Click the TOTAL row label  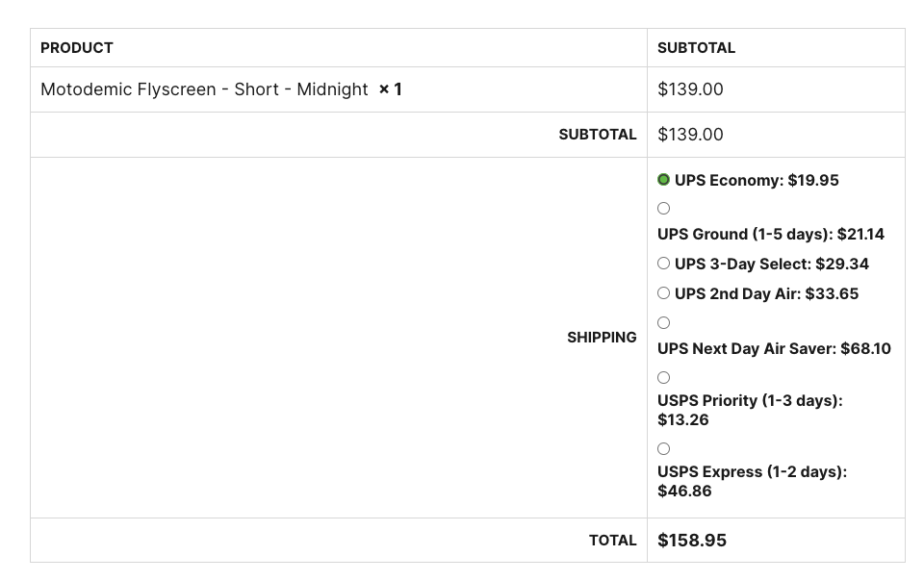tap(613, 540)
